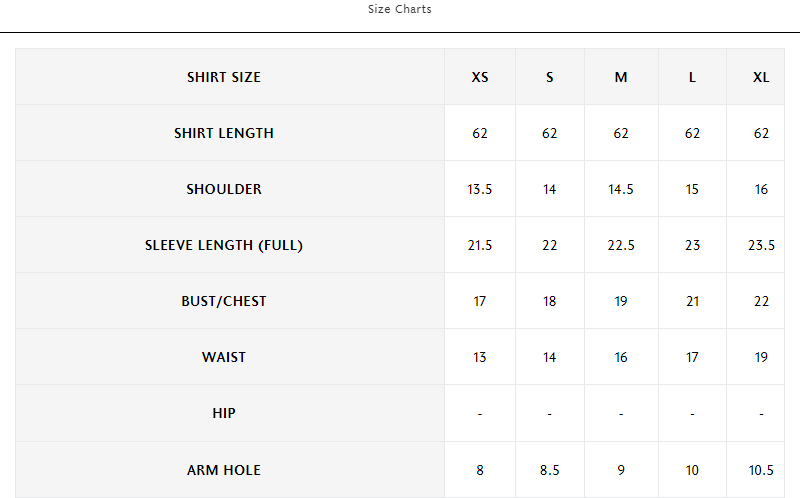Click the HIP row label

224,413
